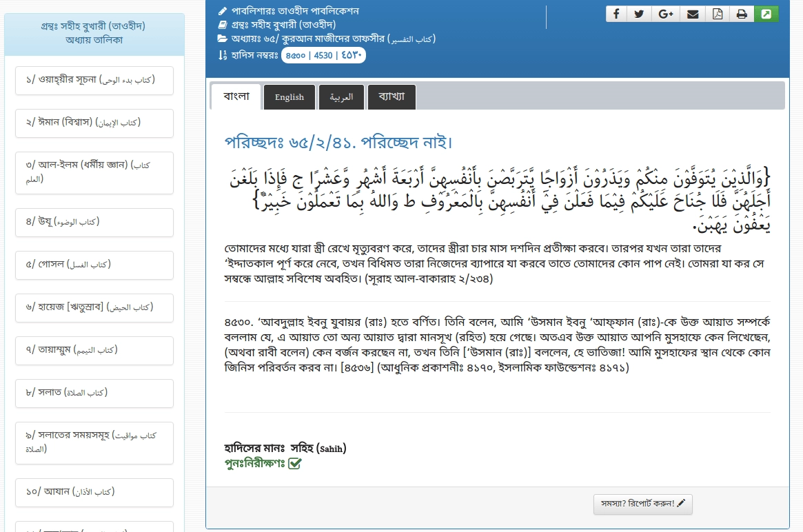The width and height of the screenshot is (803, 532).
Task: Open chapter ১/ ওয়াহ্‌য়ীর সূচনা
Action: [x=94, y=81]
